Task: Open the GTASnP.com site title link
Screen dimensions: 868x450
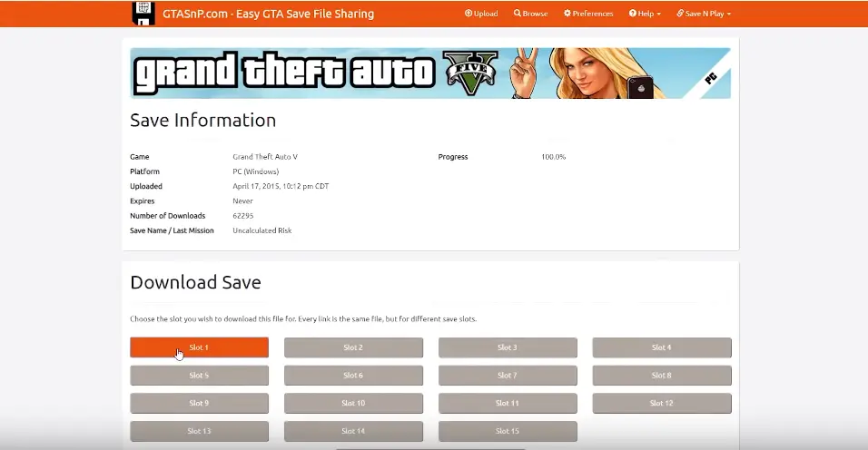Action: [x=268, y=14]
